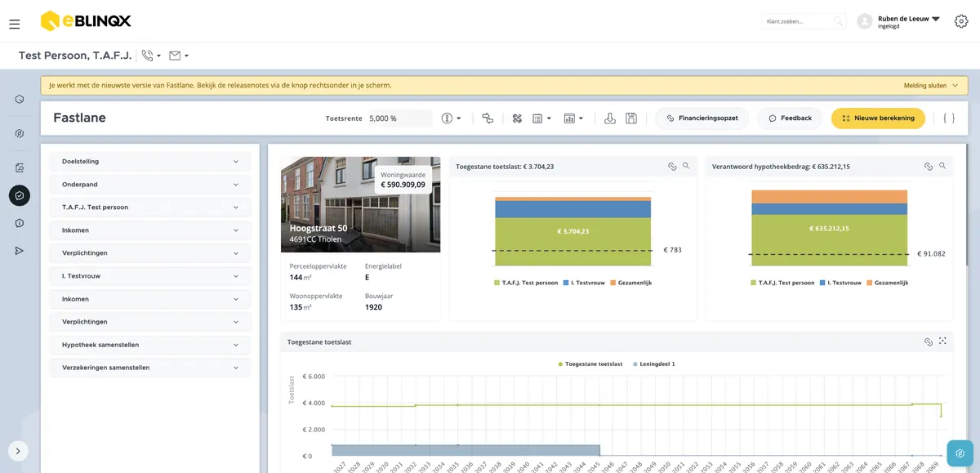The height and width of the screenshot is (473, 980).
Task: Click into the Klant zoeken search field
Action: click(804, 21)
